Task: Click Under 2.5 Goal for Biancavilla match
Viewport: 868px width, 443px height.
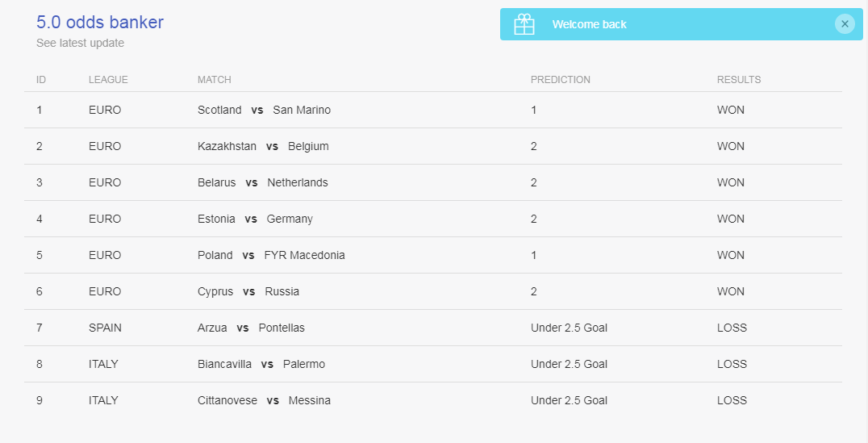Action: tap(569, 365)
